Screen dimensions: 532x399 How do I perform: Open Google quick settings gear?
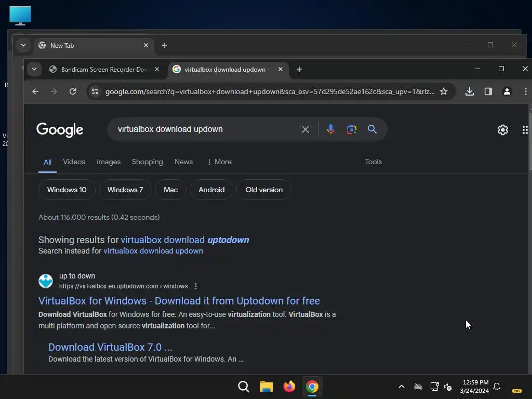pyautogui.click(x=503, y=129)
